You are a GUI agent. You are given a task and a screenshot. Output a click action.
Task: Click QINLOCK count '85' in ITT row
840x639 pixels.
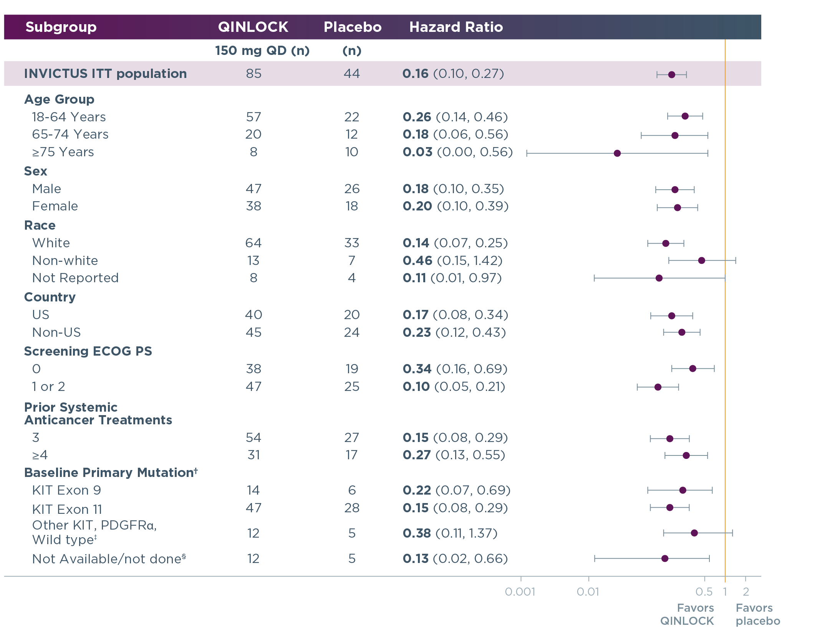click(x=253, y=73)
